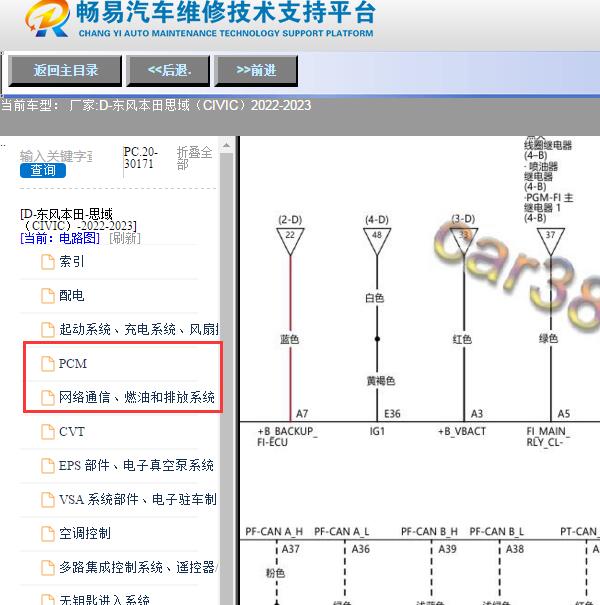Click the +B_VBACT pin label

pyautogui.click(x=462, y=431)
